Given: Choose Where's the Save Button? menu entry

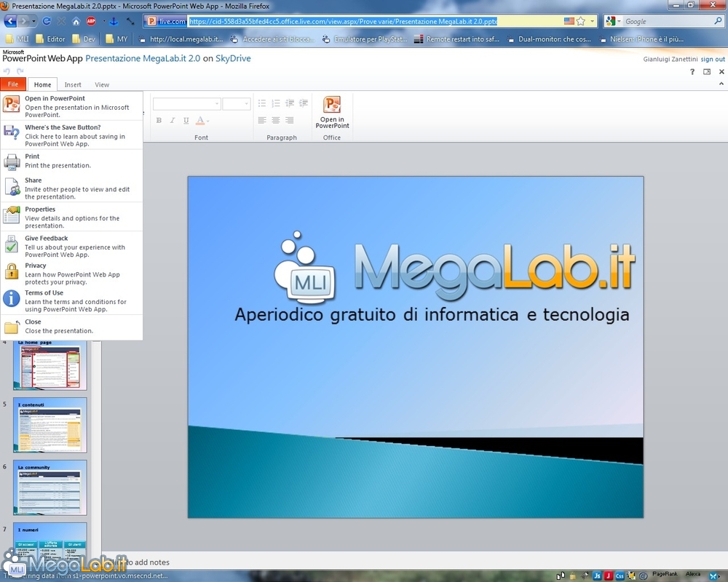Looking at the screenshot, I should pyautogui.click(x=71, y=135).
